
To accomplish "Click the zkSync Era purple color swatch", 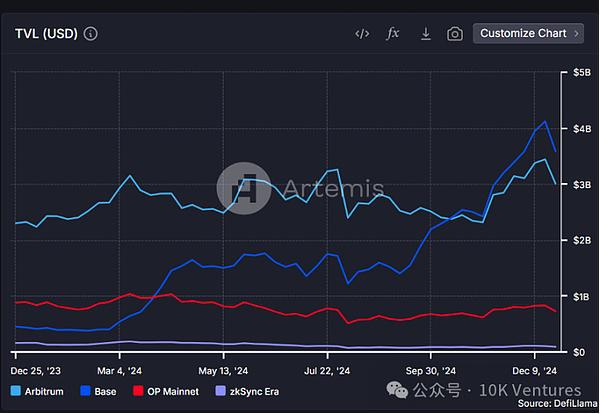I will tap(221, 391).
